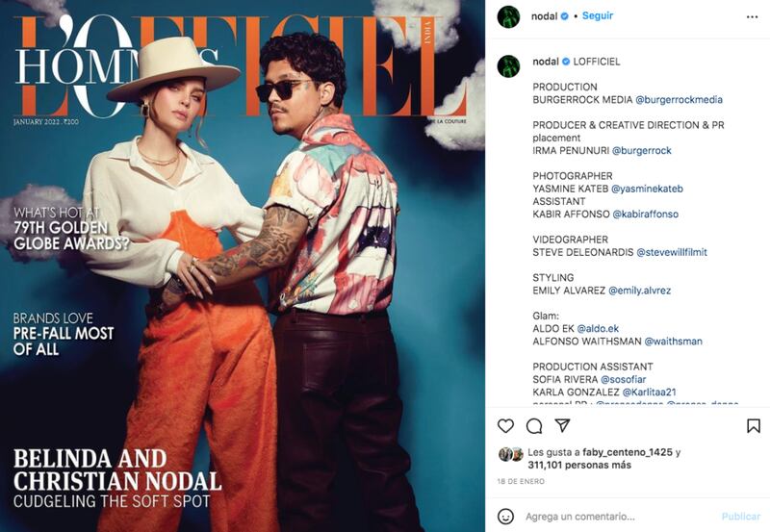Visit the @yasminekateb photographer profile
This screenshot has width=770, height=532.
(x=647, y=189)
